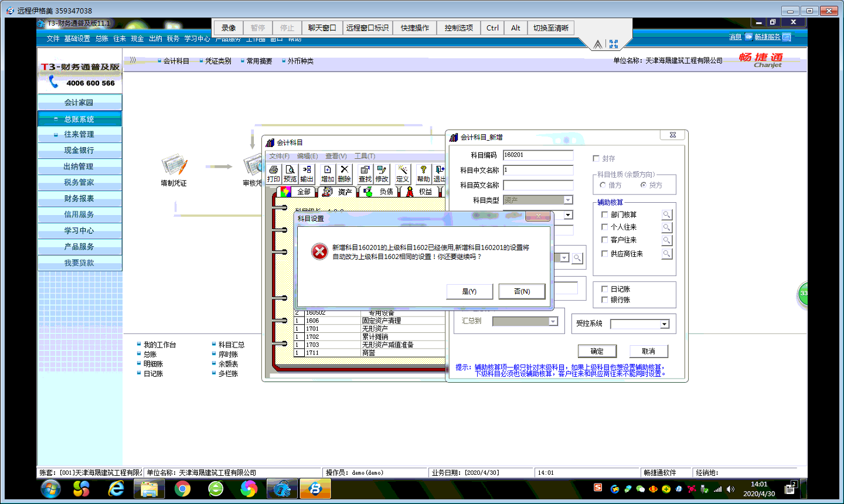The width and height of the screenshot is (844, 504).
Task: Click the 帮助 help icon in 会计科目 toolbar
Action: coord(423,173)
